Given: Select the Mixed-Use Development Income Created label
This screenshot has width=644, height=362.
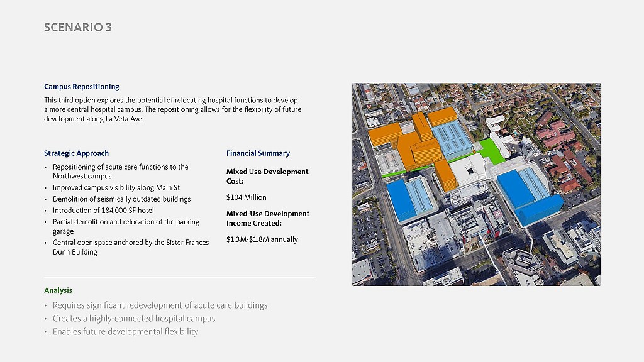Looking at the screenshot, I should 268,218.
